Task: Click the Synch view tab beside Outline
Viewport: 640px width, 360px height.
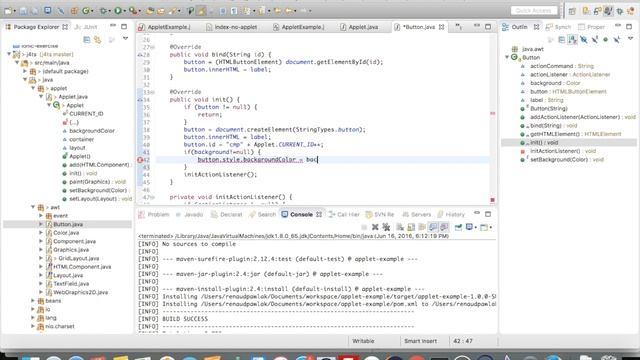Action: (558, 27)
